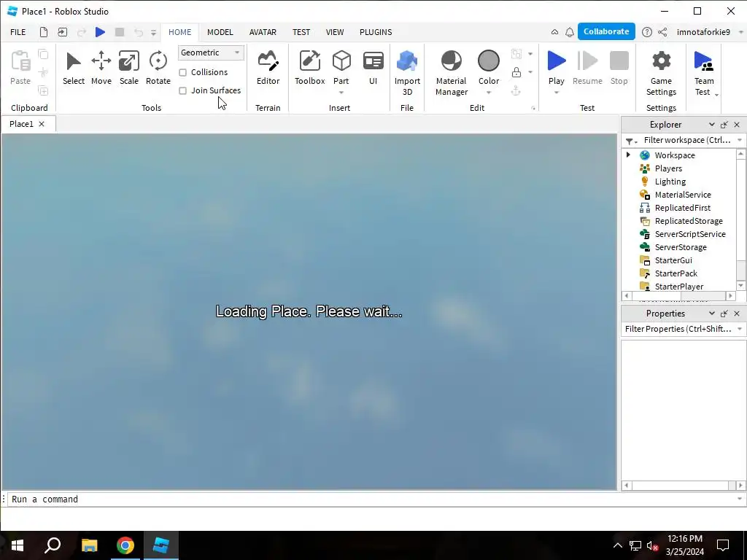Click the Paste clipboard icon
747x560 pixels.
(20, 61)
